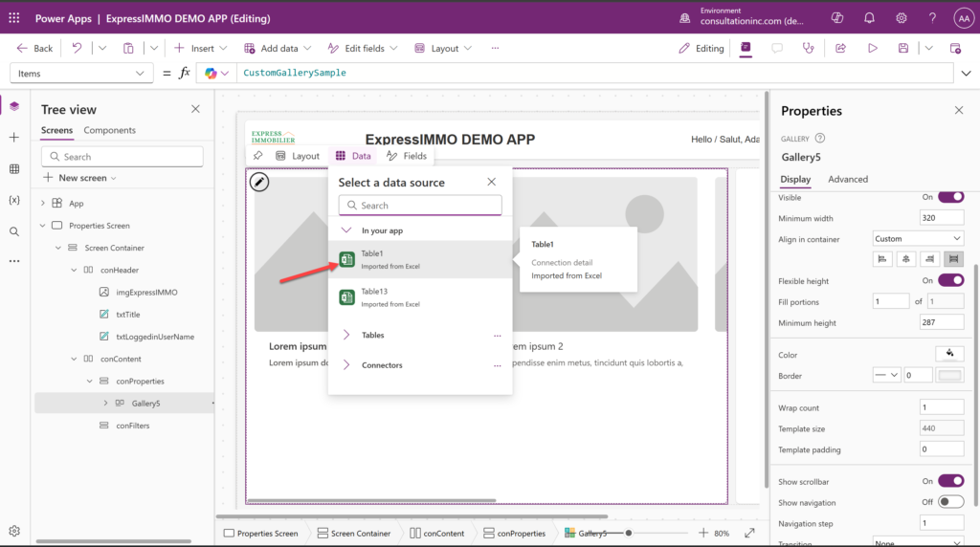
Task: Open the app launcher waffle icon
Action: coord(13,18)
